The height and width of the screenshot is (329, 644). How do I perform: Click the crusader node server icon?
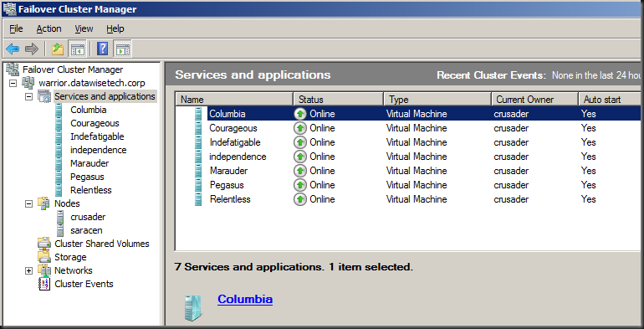point(60,217)
